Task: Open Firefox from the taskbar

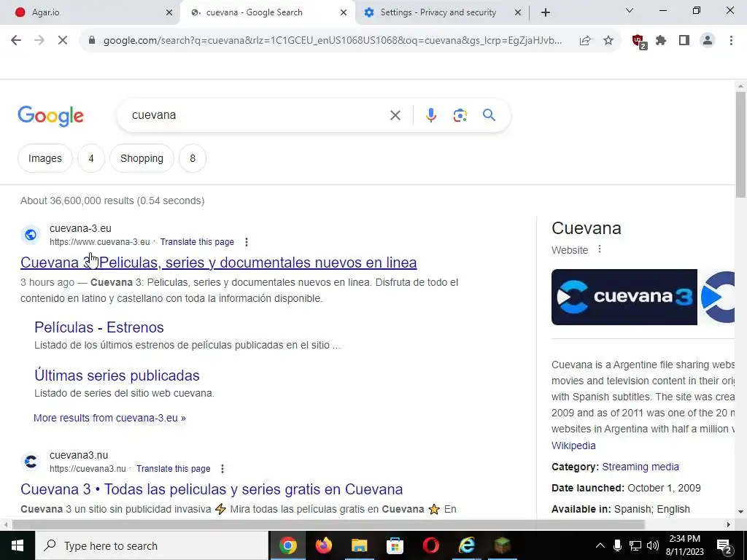Action: [323, 545]
